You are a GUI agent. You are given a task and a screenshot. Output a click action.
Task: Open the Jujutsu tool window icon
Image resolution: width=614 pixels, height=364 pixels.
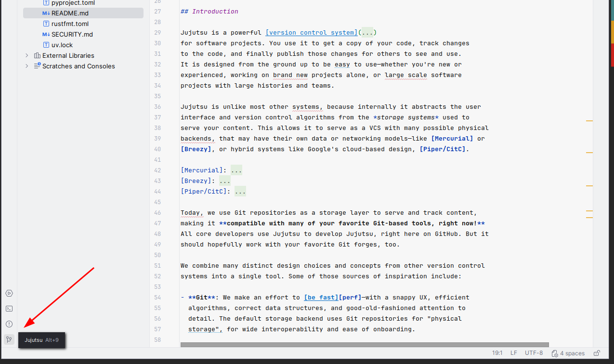click(x=9, y=339)
